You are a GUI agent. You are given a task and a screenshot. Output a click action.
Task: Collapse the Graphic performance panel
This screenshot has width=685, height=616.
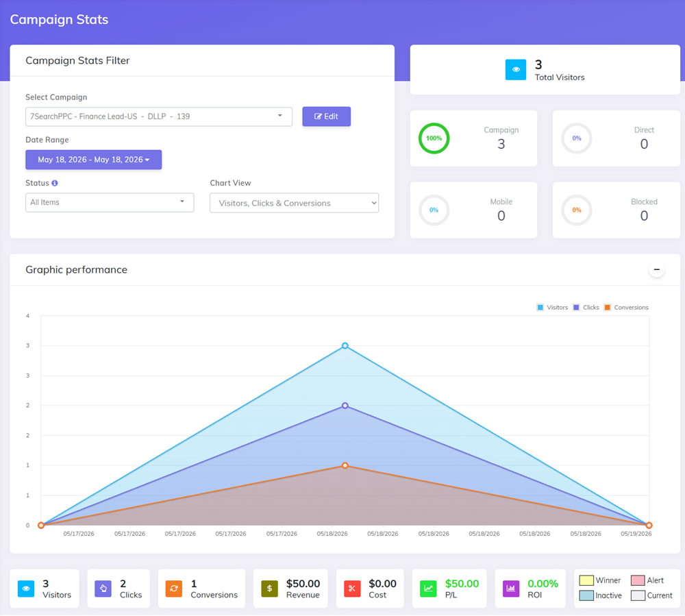[657, 269]
